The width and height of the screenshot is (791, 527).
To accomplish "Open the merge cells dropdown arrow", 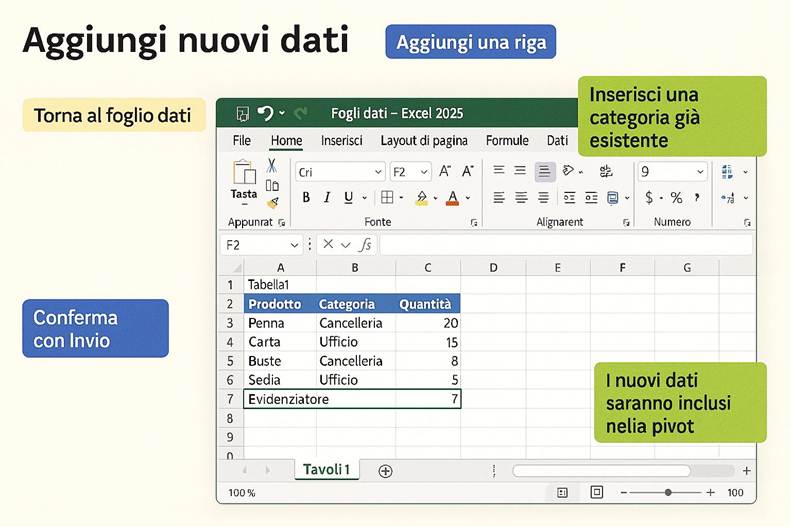I will point(628,198).
